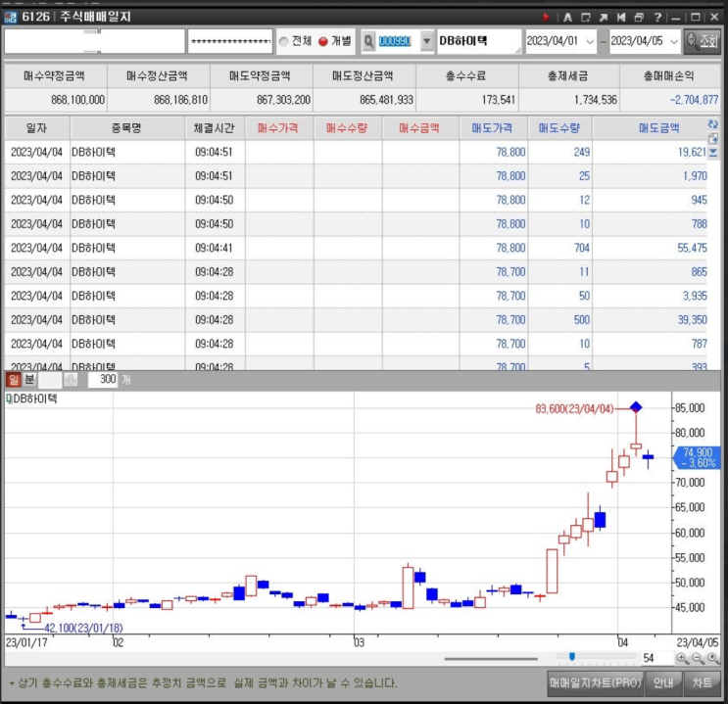Click the chart candle count slider handle
The width and height of the screenshot is (728, 704).
[571, 657]
